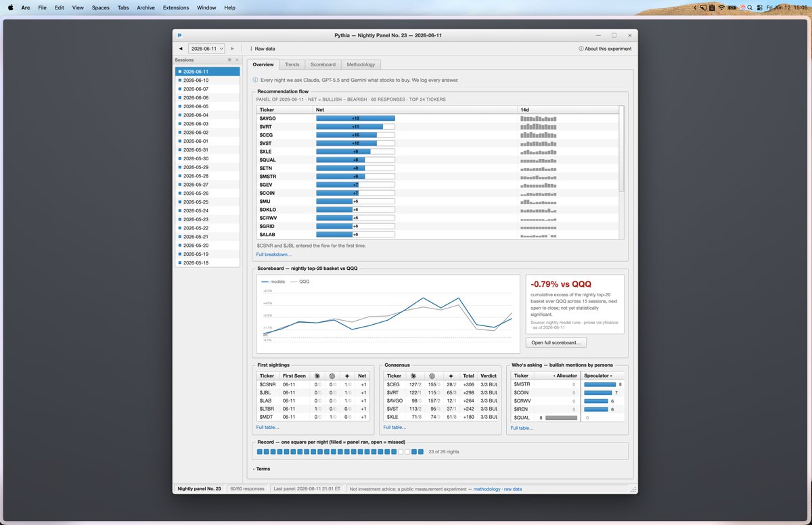Click the GPT icon column in Consensus
Viewport: 812px width, 525px height.
(x=432, y=375)
